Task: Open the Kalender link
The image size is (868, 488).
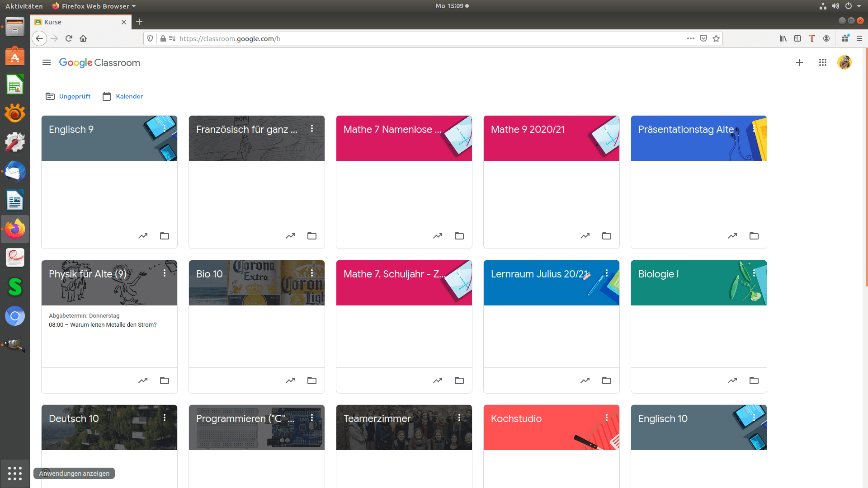Action: (x=123, y=96)
